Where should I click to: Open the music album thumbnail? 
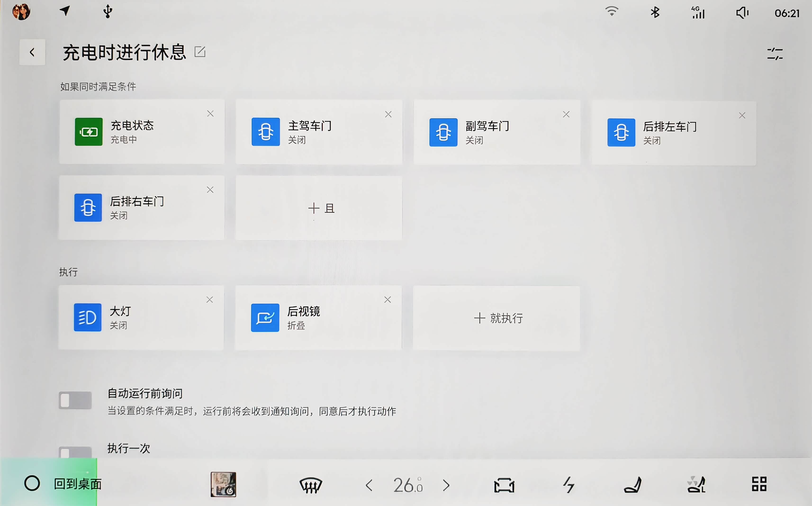223,485
